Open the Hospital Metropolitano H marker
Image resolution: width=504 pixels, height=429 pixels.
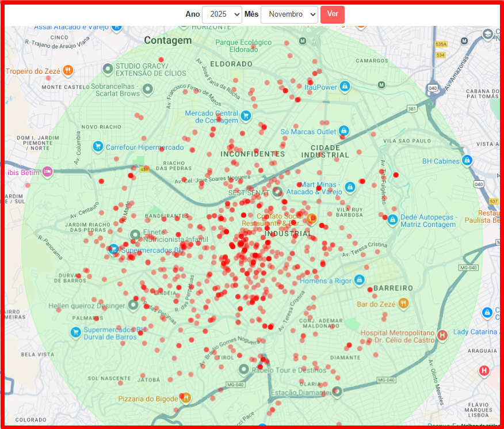[x=442, y=335]
